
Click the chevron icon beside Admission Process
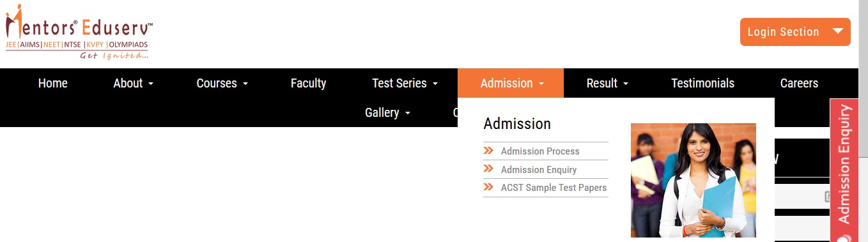488,151
